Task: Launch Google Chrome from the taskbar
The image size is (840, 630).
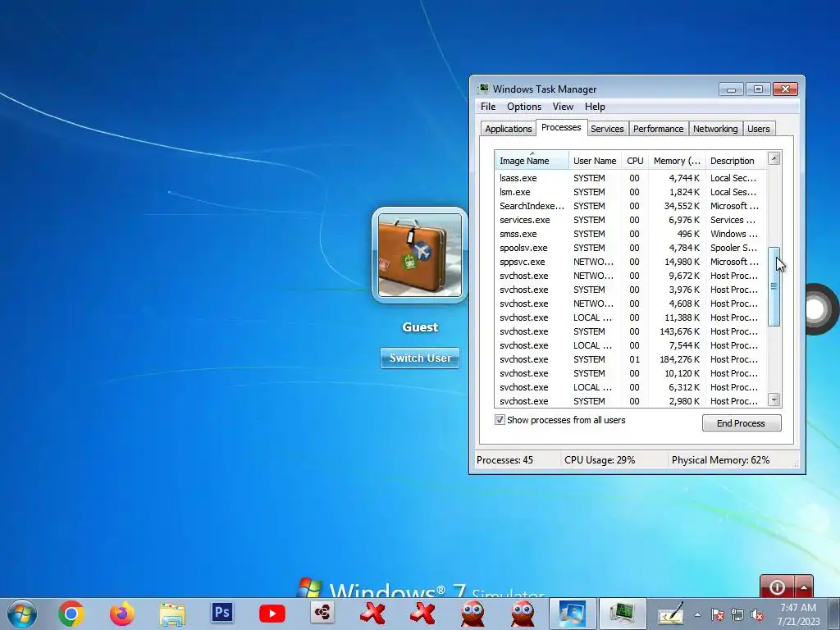Action: click(71, 614)
